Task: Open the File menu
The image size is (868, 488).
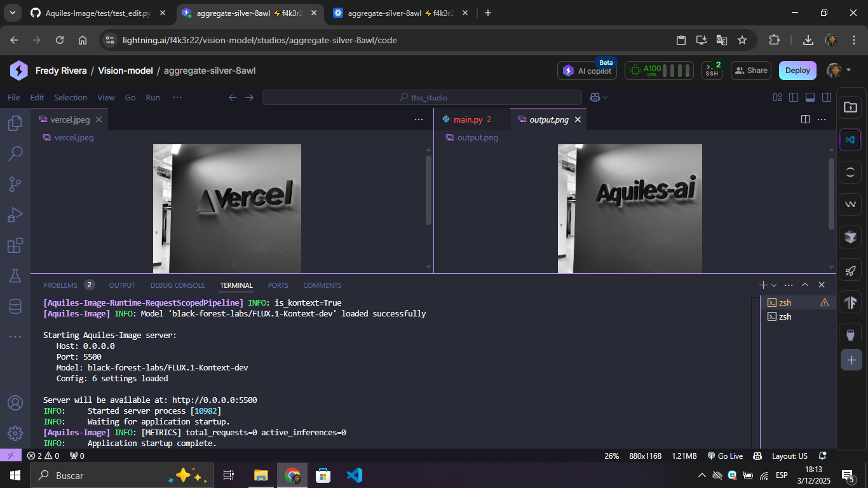Action: (x=14, y=97)
